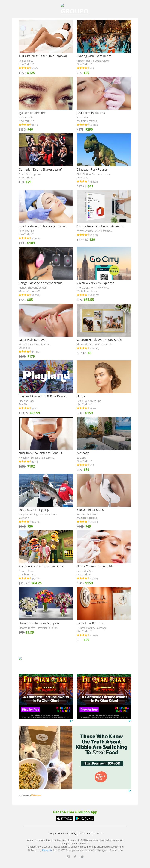Screen dimensions: 150x868
Task: Click Start Fresh with 50% Off button
Action: [x=102, y=763]
